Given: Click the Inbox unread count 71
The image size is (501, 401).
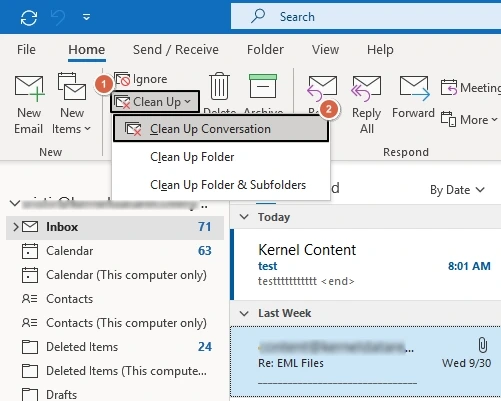Looking at the screenshot, I should tap(204, 227).
